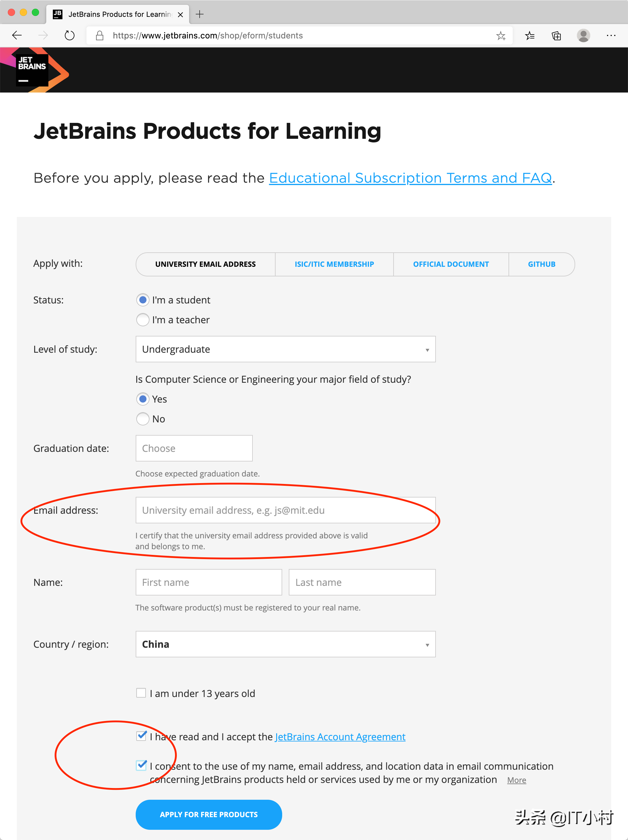Click the university email address input field
The width and height of the screenshot is (628, 840).
pos(285,510)
